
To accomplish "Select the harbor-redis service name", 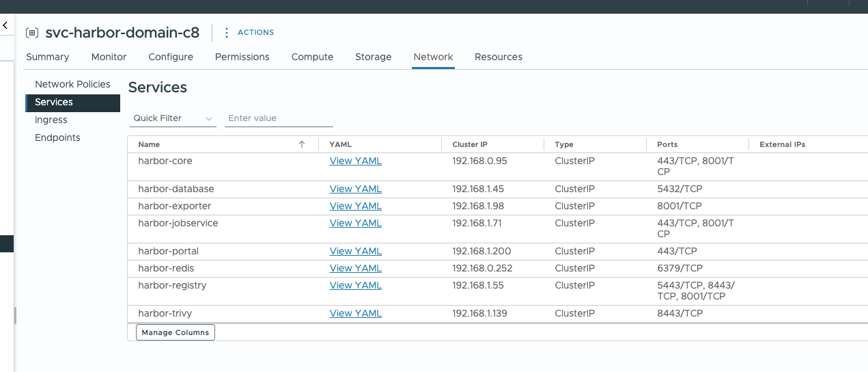I will (166, 268).
